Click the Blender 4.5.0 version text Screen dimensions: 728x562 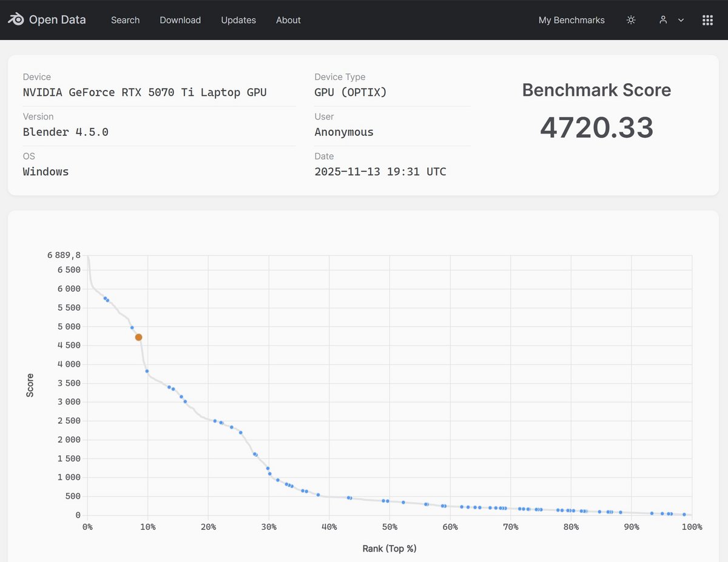(x=66, y=132)
